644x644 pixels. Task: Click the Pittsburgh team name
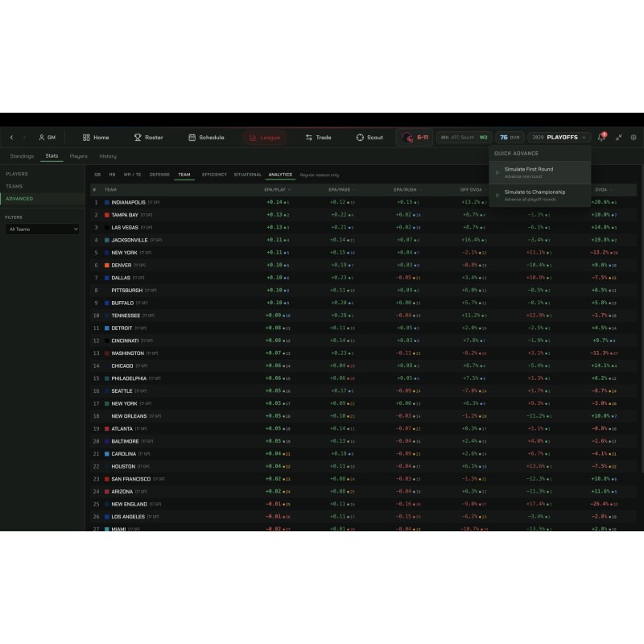126,291
